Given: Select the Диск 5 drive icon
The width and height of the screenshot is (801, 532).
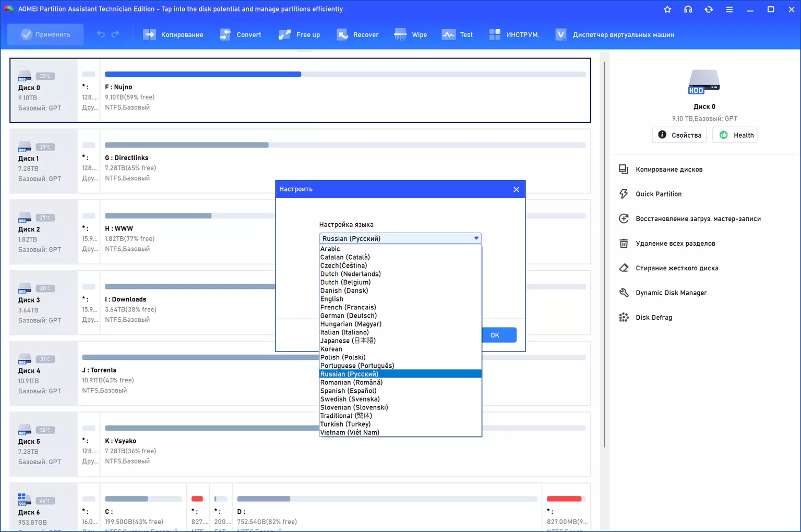Looking at the screenshot, I should point(25,430).
